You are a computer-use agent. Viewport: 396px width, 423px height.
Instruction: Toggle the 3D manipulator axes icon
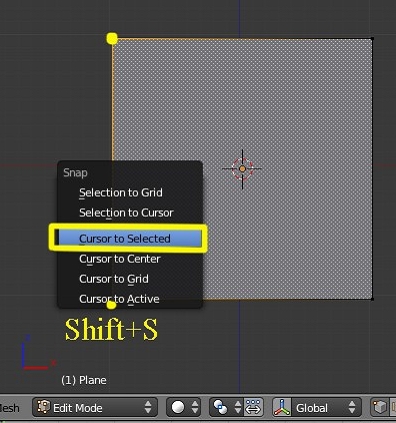pos(282,407)
